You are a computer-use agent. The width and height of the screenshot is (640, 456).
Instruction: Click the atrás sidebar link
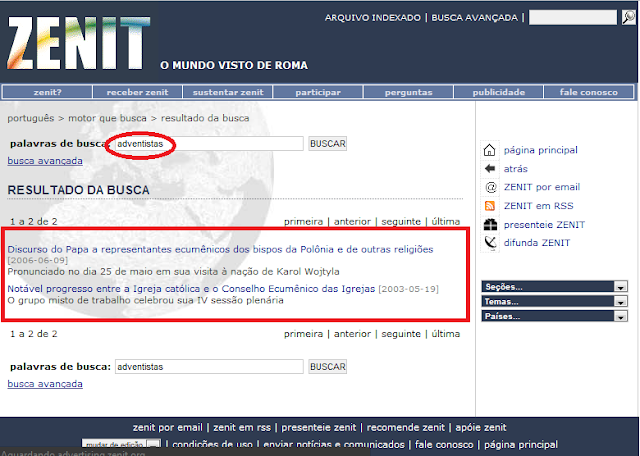(516, 169)
